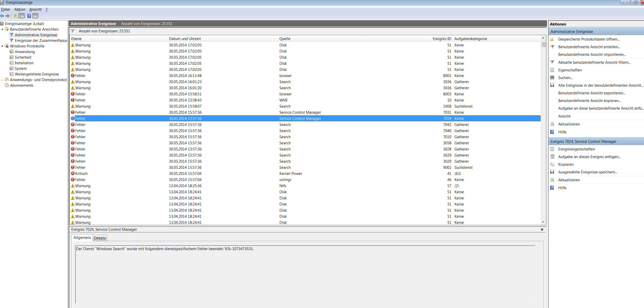Viewport: 644px width, 308px height.
Task: Click Ereigniseigenschaften action link
Action: click(576, 149)
